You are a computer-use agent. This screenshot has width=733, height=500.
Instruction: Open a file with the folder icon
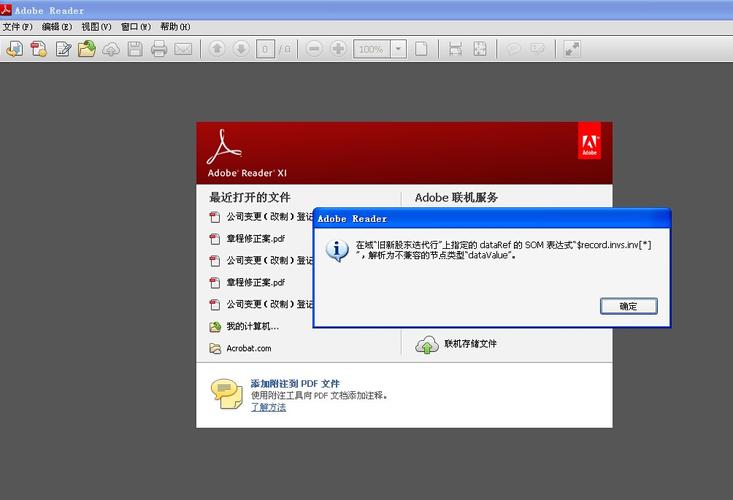[87, 49]
